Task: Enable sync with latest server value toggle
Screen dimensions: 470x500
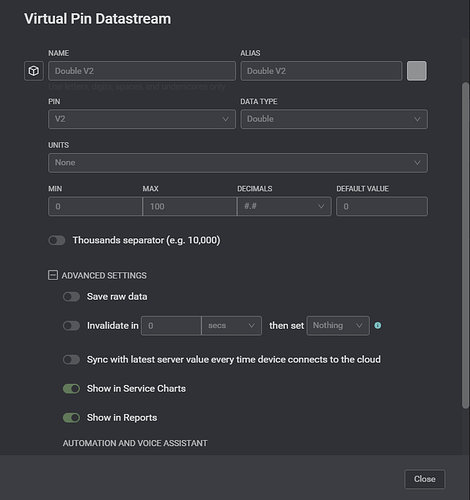Action: coord(71,360)
